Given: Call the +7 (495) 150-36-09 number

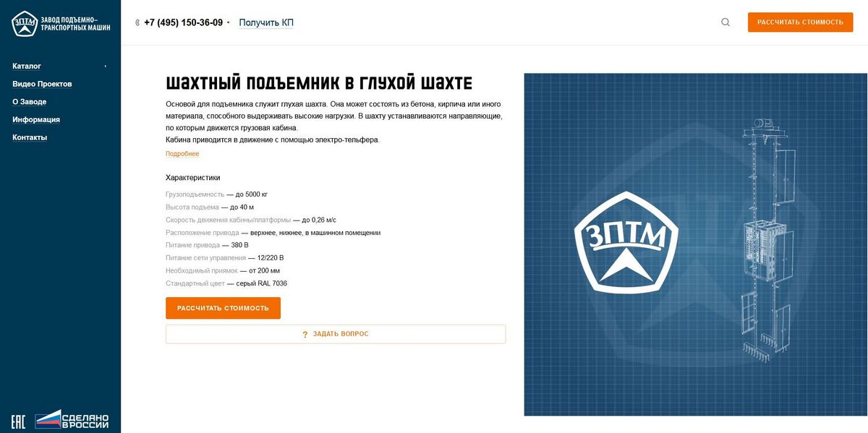Looking at the screenshot, I should [183, 22].
